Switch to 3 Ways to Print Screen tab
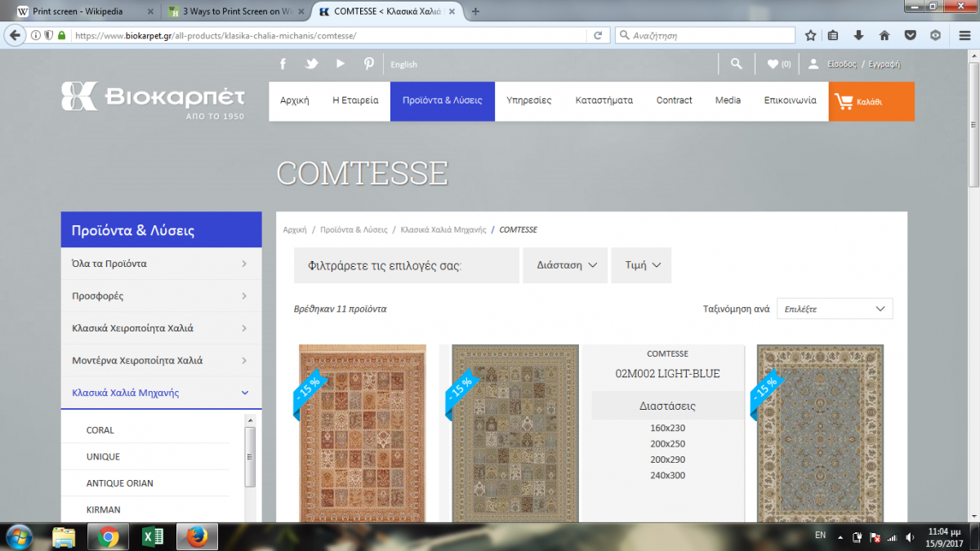The width and height of the screenshot is (980, 551). point(237,11)
